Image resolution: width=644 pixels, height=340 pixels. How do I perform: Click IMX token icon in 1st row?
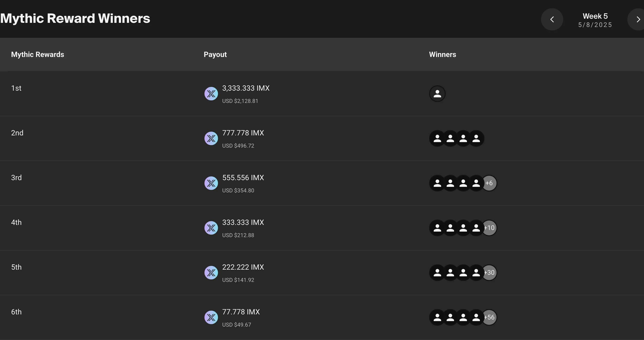211,94
